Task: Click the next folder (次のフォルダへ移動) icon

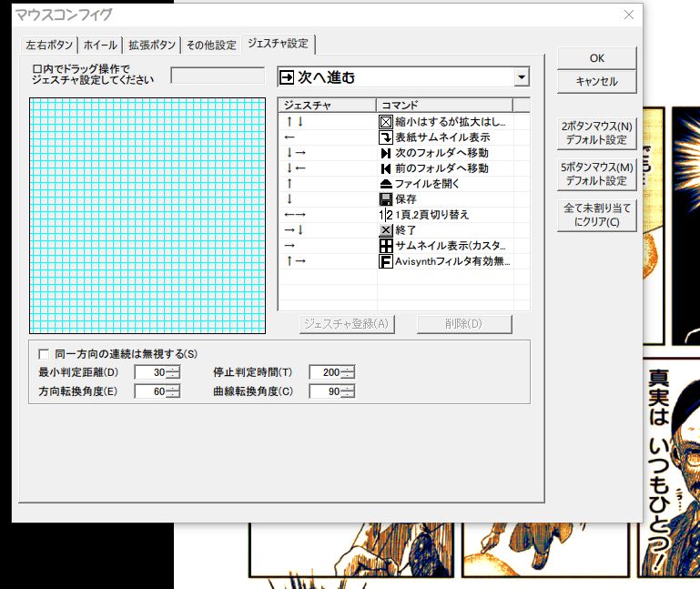Action: coord(386,153)
